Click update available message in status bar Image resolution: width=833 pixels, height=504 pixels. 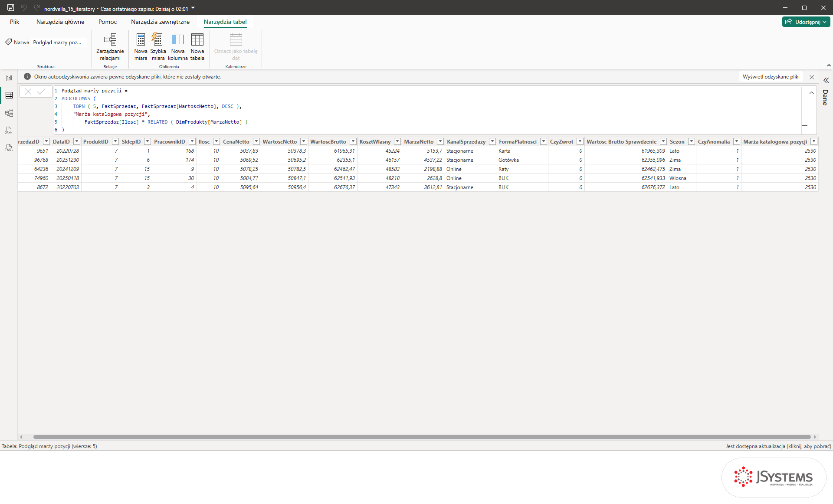[x=778, y=446]
